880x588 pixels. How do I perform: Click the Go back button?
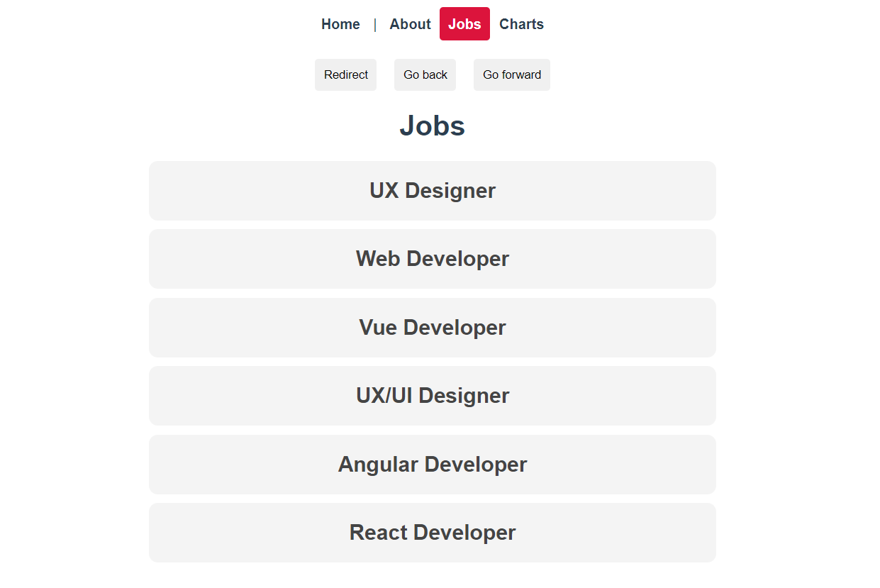pyautogui.click(x=425, y=74)
